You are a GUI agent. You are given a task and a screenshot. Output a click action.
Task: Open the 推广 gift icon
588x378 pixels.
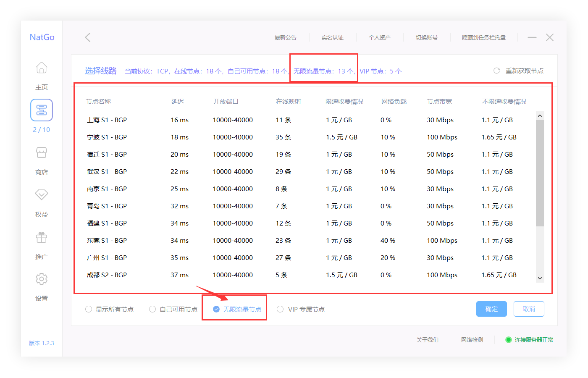(42, 237)
